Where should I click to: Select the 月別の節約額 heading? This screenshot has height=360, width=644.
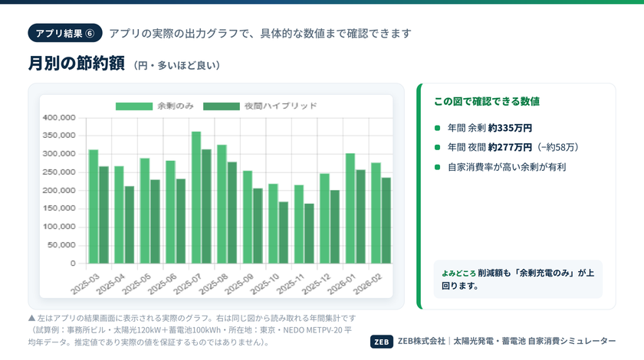tap(77, 64)
